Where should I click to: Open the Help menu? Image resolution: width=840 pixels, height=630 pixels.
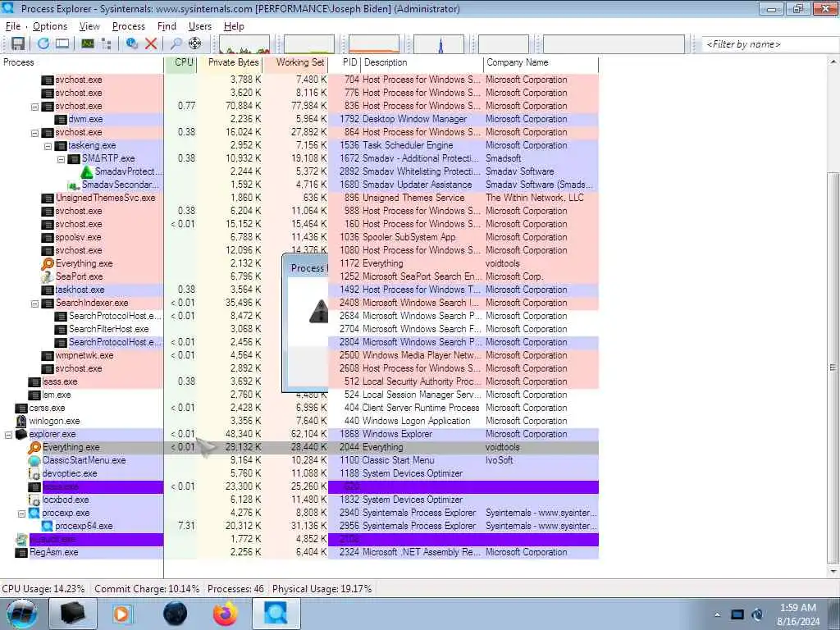coord(234,26)
